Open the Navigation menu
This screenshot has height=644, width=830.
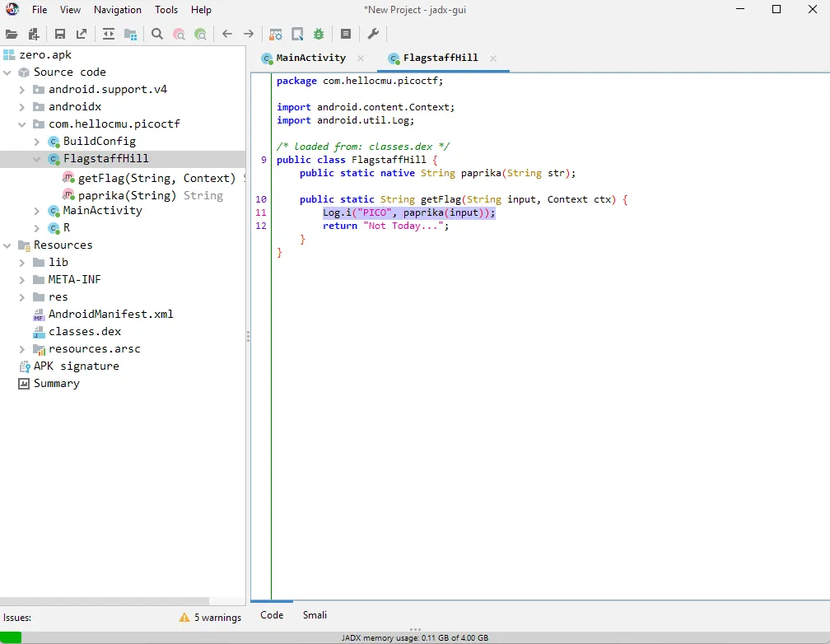tap(118, 10)
